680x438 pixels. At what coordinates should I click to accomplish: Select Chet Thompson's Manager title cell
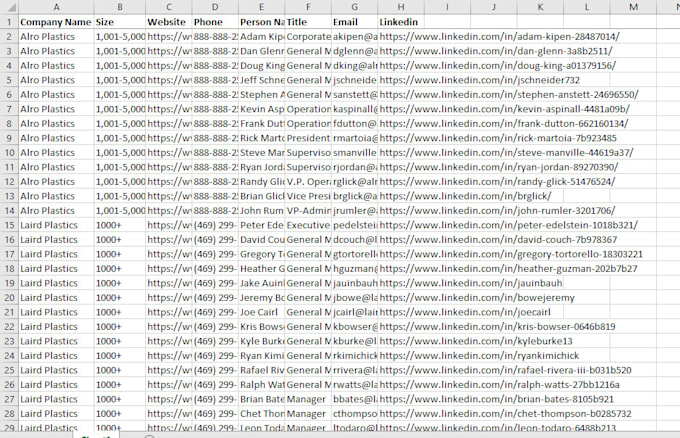(308, 414)
